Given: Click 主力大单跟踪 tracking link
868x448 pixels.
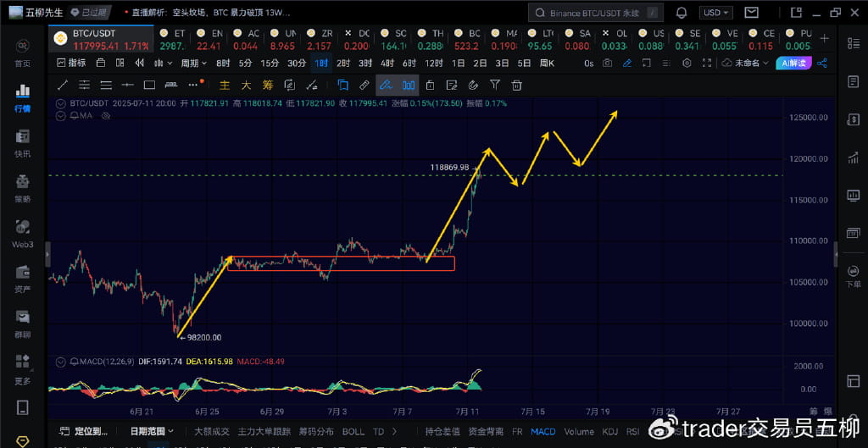Looking at the screenshot, I should click(264, 431).
